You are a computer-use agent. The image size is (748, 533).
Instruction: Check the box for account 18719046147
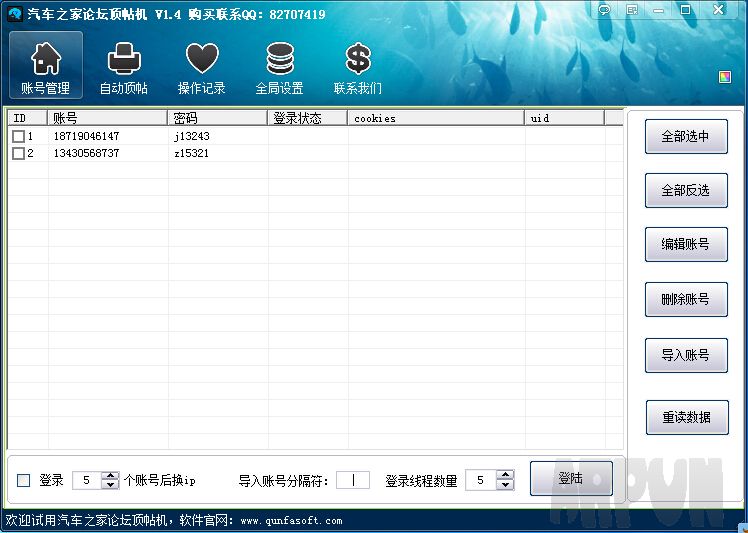point(18,137)
